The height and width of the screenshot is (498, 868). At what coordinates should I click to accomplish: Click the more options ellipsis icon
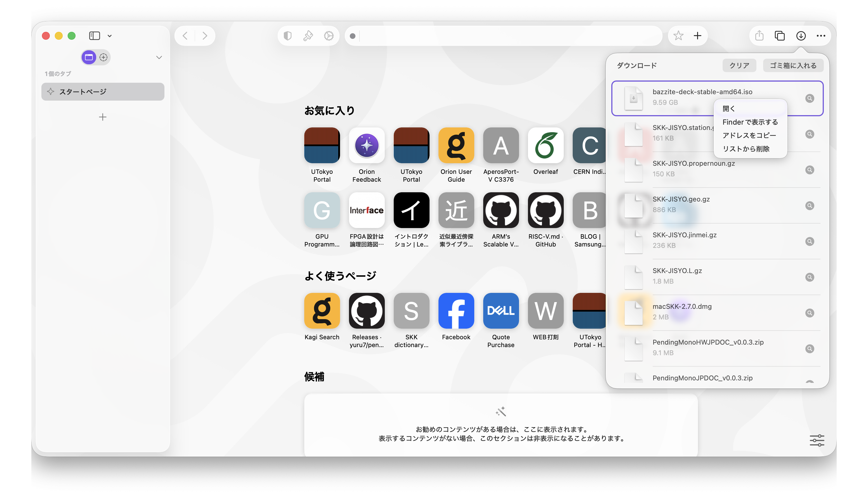pos(820,35)
